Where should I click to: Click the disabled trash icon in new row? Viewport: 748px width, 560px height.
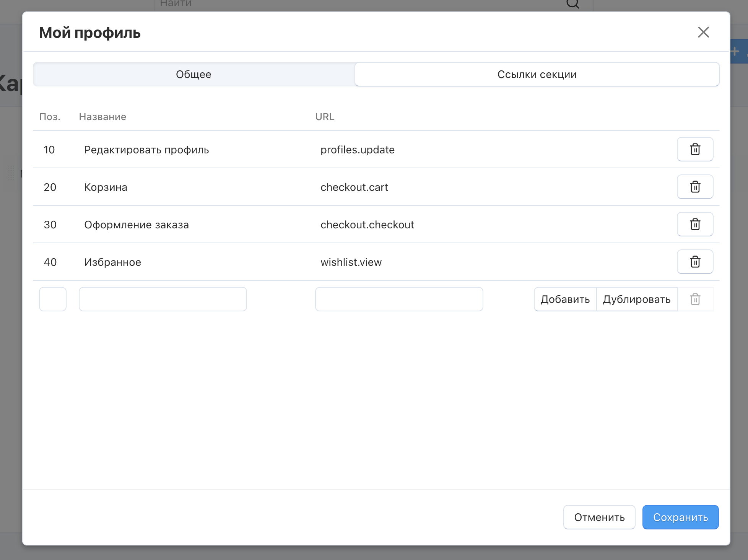click(x=695, y=299)
